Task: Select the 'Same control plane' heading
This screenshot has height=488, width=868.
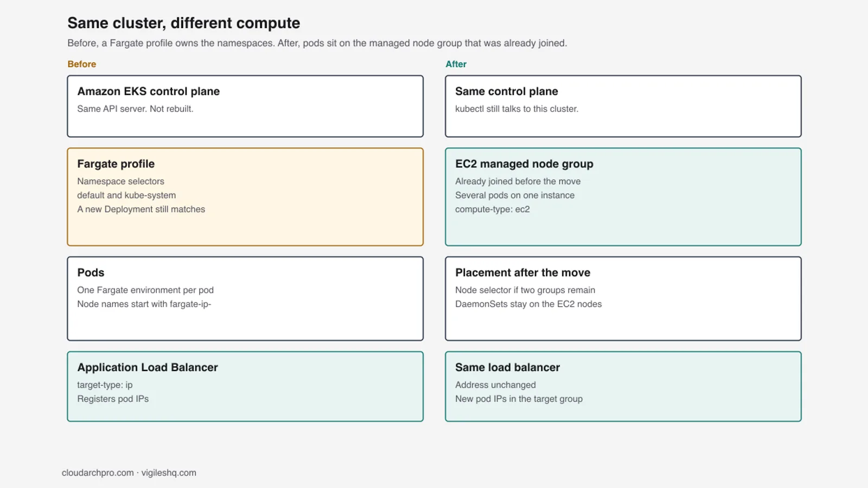Action: click(506, 91)
